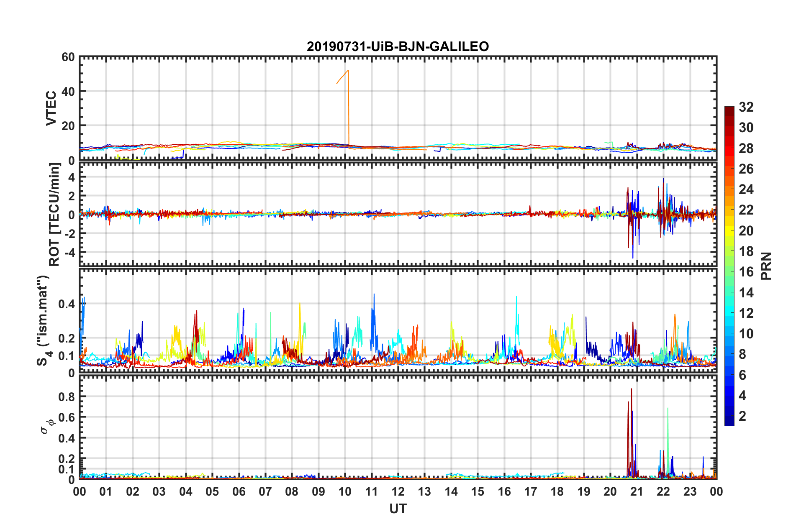The width and height of the screenshot is (796, 532).
Task: Click the "20" tick on the VTEC axis
Action: click(x=68, y=126)
